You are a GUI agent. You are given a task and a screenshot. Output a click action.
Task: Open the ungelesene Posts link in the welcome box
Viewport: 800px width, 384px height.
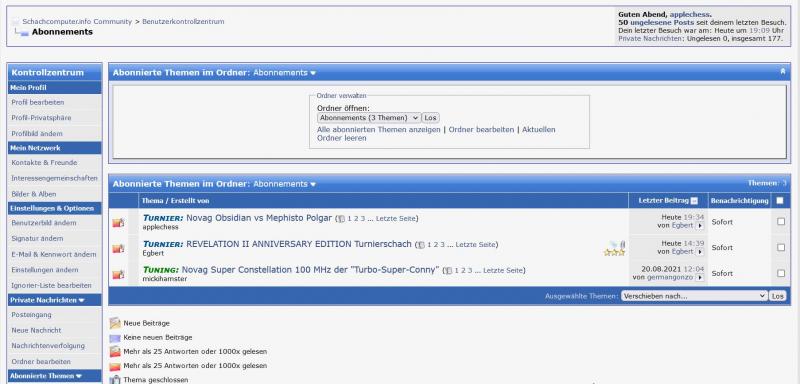click(x=662, y=22)
